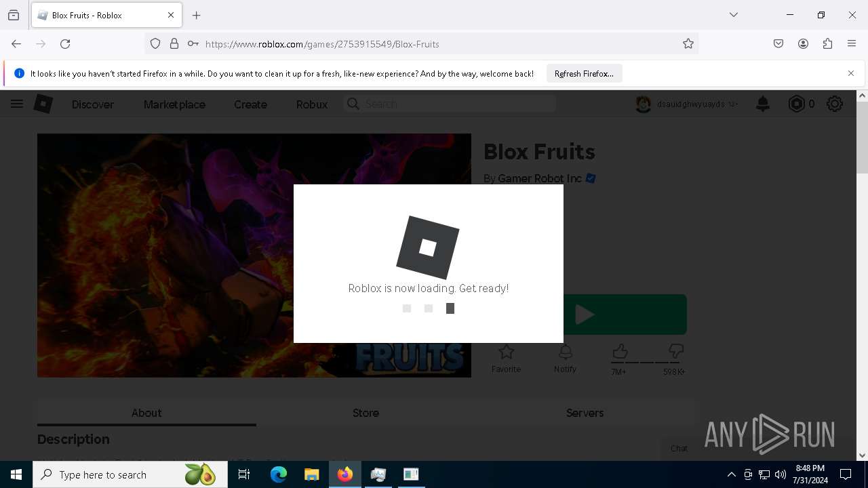The image size is (868, 488).
Task: Click the thumbs up like icon
Action: tap(620, 352)
